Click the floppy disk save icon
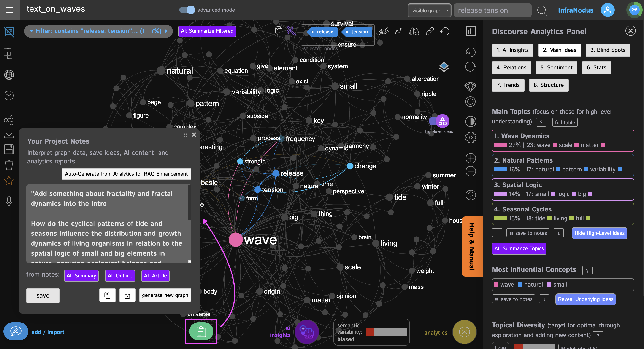The width and height of the screenshot is (644, 349). 9,149
